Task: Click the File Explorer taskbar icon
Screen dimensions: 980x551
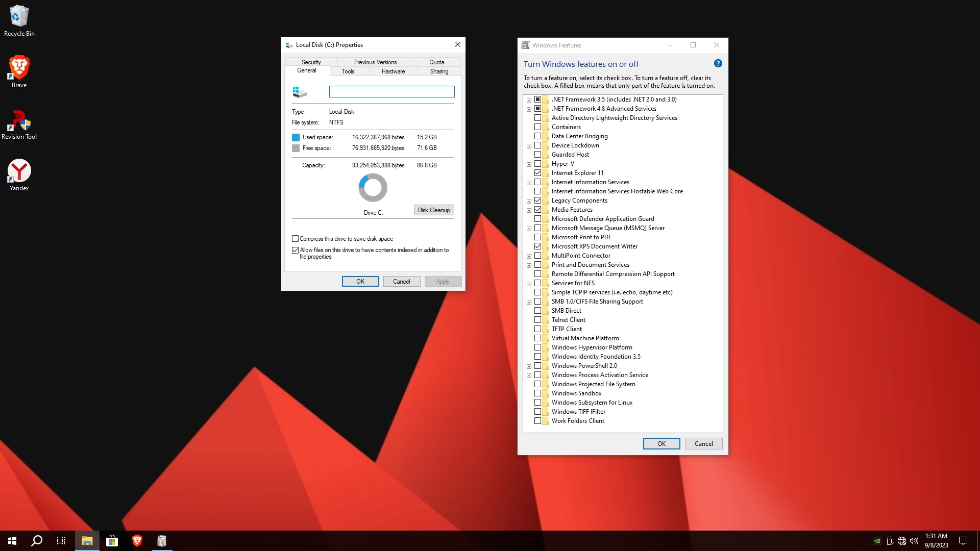Action: click(x=87, y=541)
